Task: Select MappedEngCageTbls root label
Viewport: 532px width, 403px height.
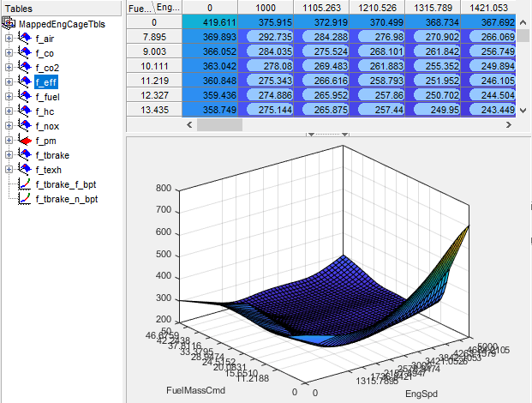Action: 62,24
